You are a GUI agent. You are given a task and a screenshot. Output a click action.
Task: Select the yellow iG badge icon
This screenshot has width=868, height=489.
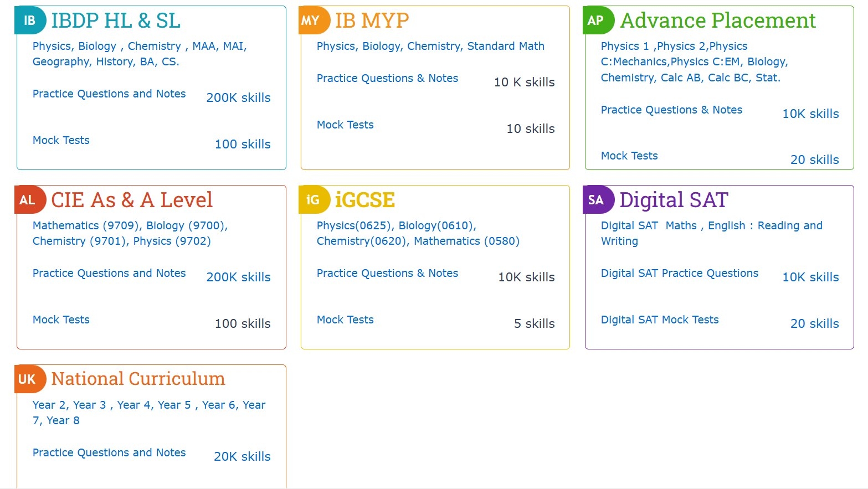[x=314, y=200]
